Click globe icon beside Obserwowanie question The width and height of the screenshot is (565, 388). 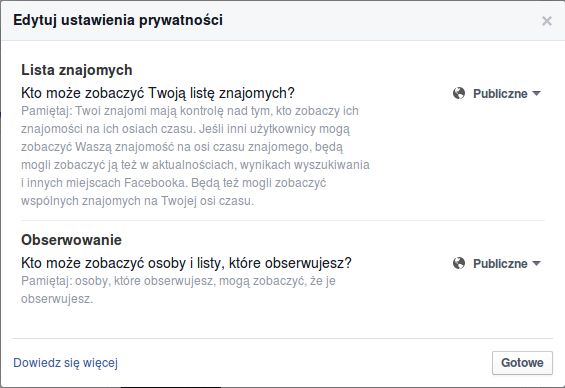(x=459, y=263)
